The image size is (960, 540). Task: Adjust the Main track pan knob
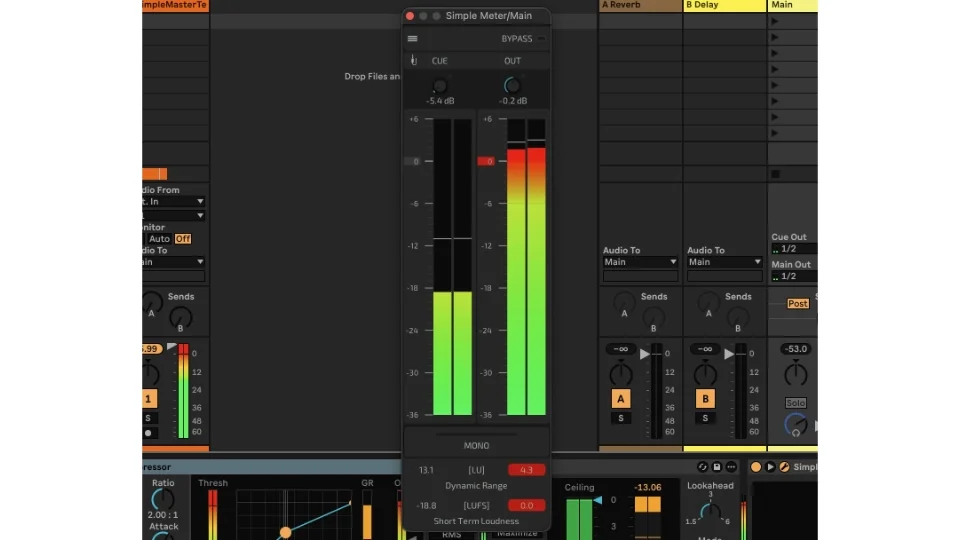(795, 373)
